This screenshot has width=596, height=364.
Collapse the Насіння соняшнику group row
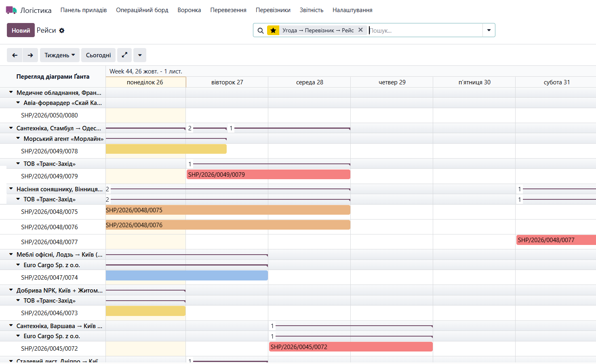pos(11,189)
